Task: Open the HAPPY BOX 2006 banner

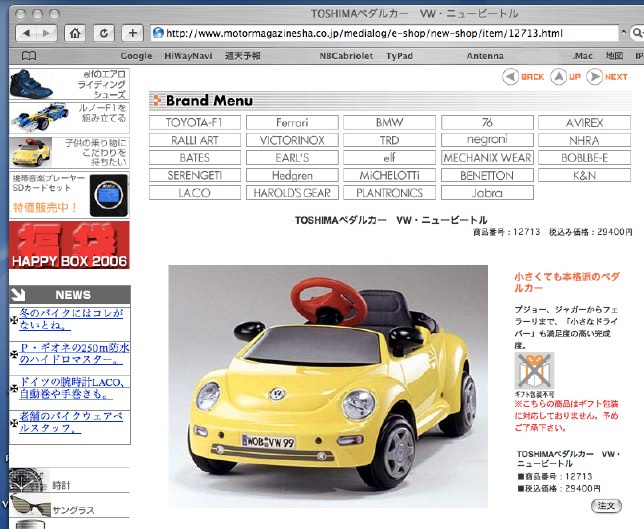Action: point(69,245)
